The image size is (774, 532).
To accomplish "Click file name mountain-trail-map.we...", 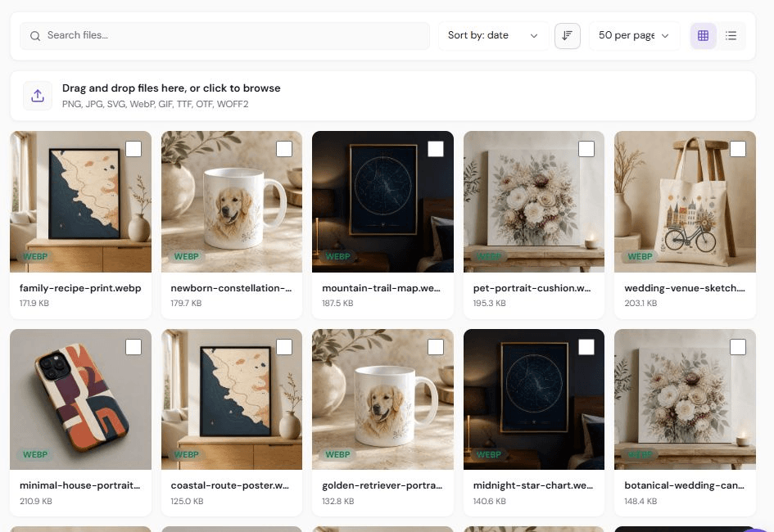I will click(381, 288).
